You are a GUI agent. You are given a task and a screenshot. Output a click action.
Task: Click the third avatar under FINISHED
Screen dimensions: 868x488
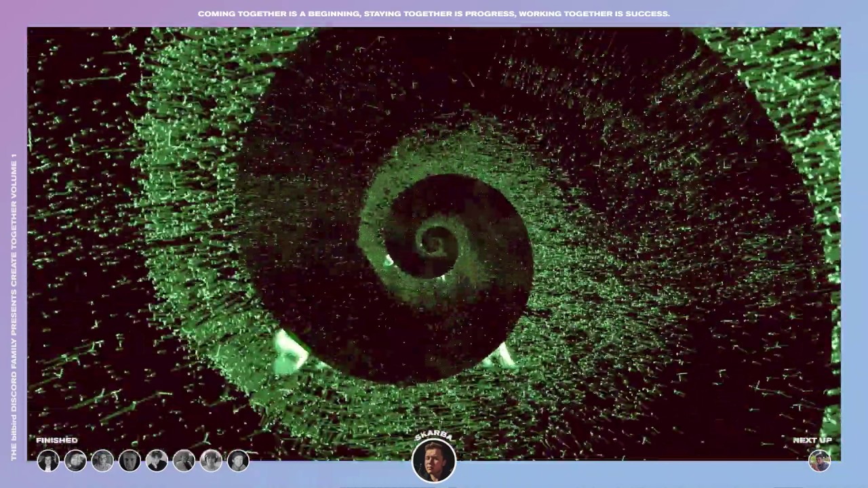[x=102, y=461]
